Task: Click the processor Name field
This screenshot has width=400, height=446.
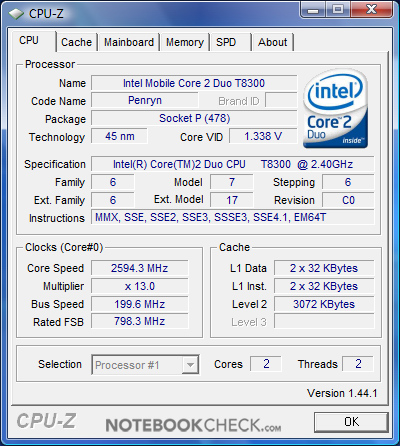Action: click(194, 83)
